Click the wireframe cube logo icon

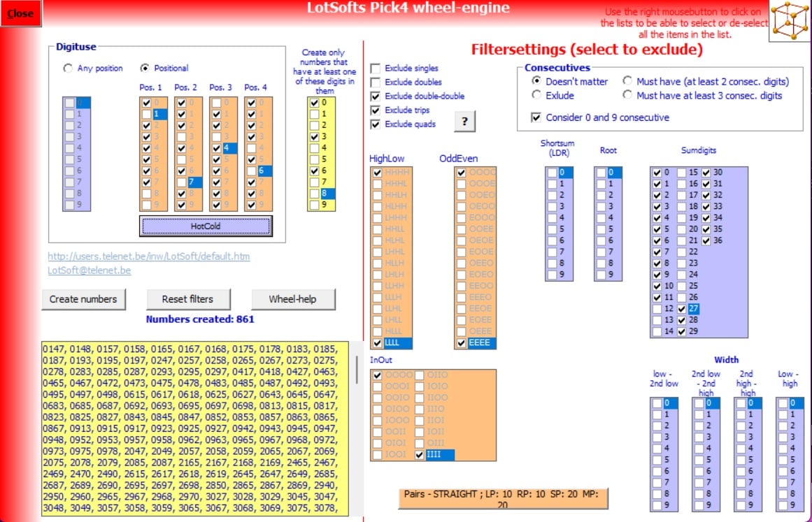tap(790, 21)
